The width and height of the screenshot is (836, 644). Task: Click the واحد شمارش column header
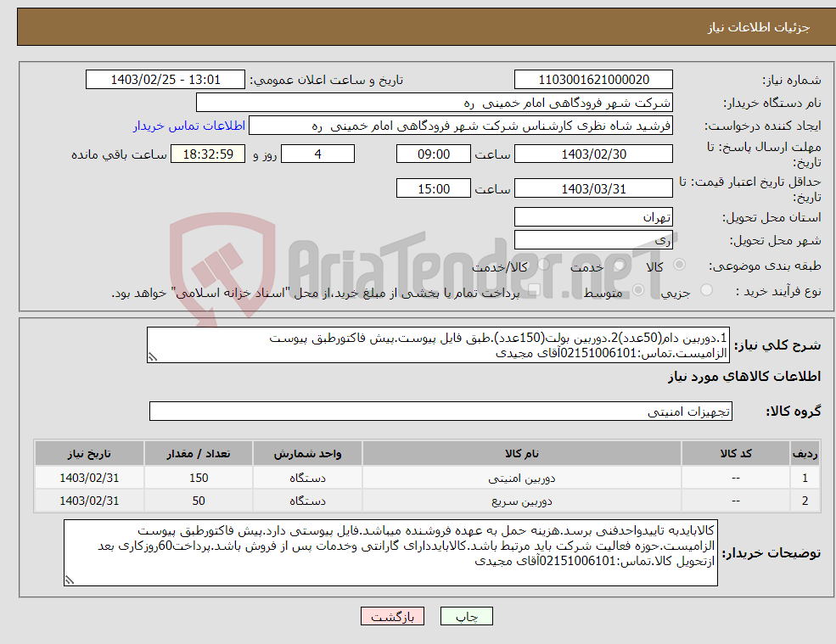[307, 454]
